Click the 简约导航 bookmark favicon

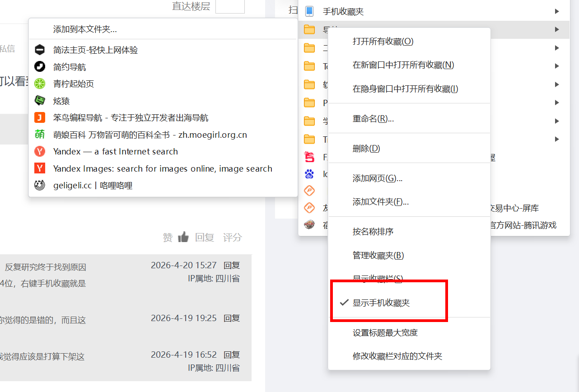(40, 67)
